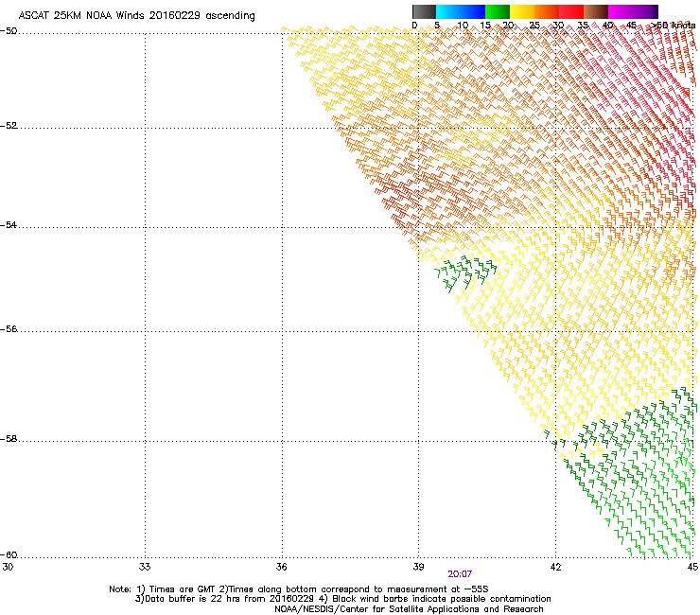Select the '-56' latitude axis label
Screen dimensions: 700x615
[x=9, y=329]
